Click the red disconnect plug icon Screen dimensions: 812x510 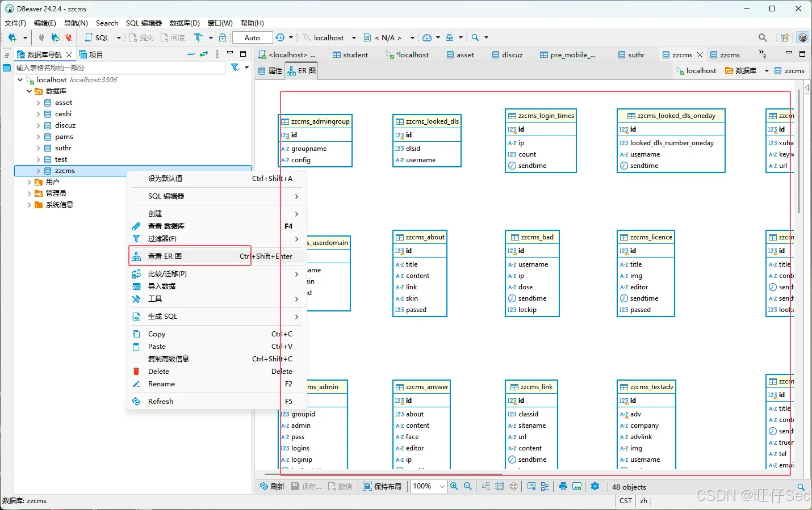coord(68,37)
